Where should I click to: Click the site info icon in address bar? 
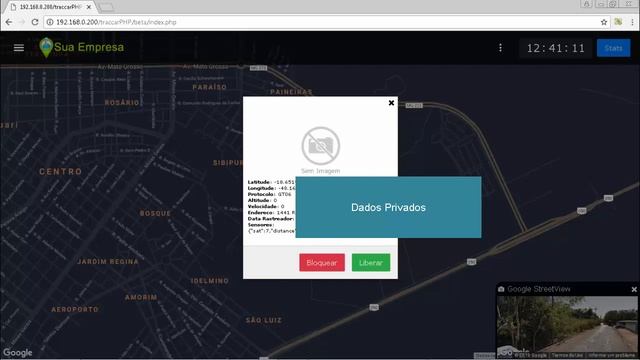pyautogui.click(x=50, y=22)
